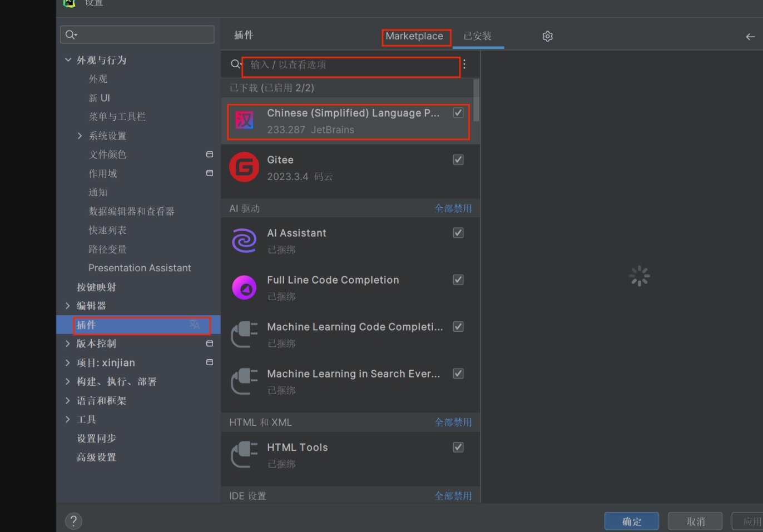This screenshot has width=763, height=532.
Task: Open Presentation Assistant settings page
Action: [140, 268]
